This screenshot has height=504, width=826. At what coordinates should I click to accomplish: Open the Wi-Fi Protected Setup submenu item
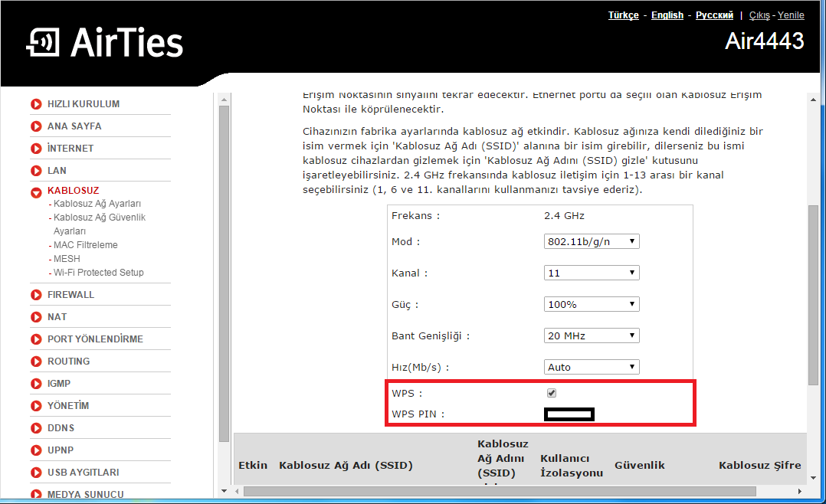click(99, 272)
